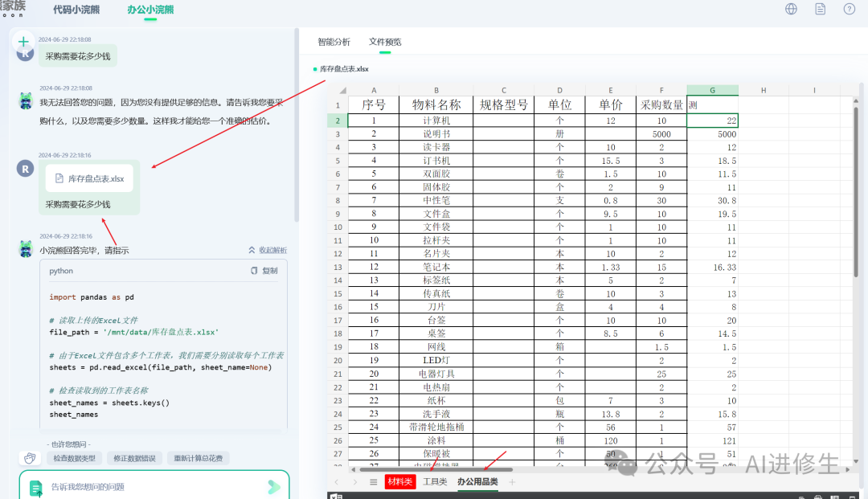
Task: Select column G header
Action: click(x=712, y=90)
